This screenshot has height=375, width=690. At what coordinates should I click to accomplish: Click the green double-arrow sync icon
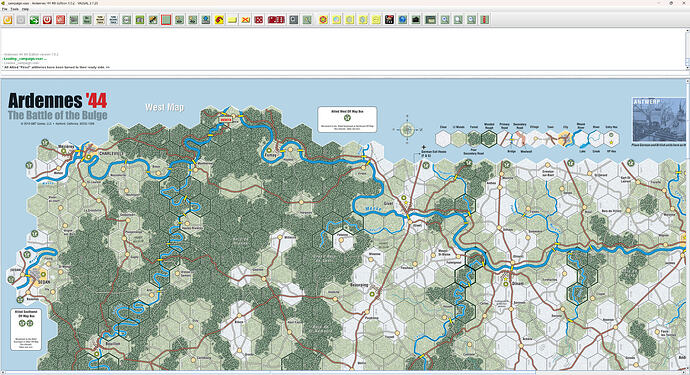pyautogui.click(x=34, y=19)
